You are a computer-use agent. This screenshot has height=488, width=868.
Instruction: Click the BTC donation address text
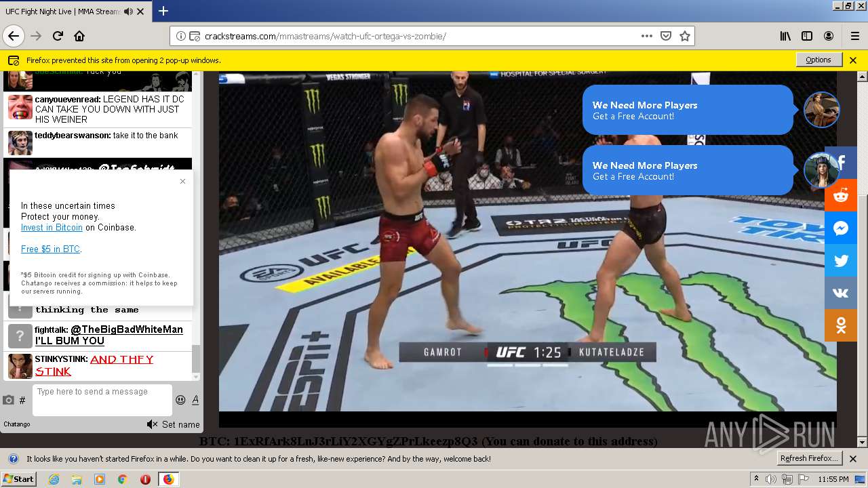[355, 441]
